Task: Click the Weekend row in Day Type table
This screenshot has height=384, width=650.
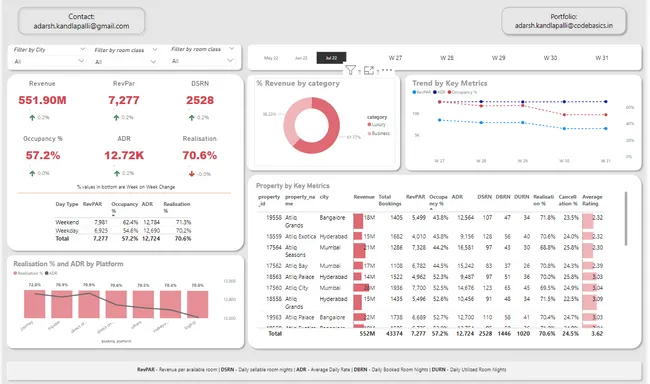Action: pos(123,222)
